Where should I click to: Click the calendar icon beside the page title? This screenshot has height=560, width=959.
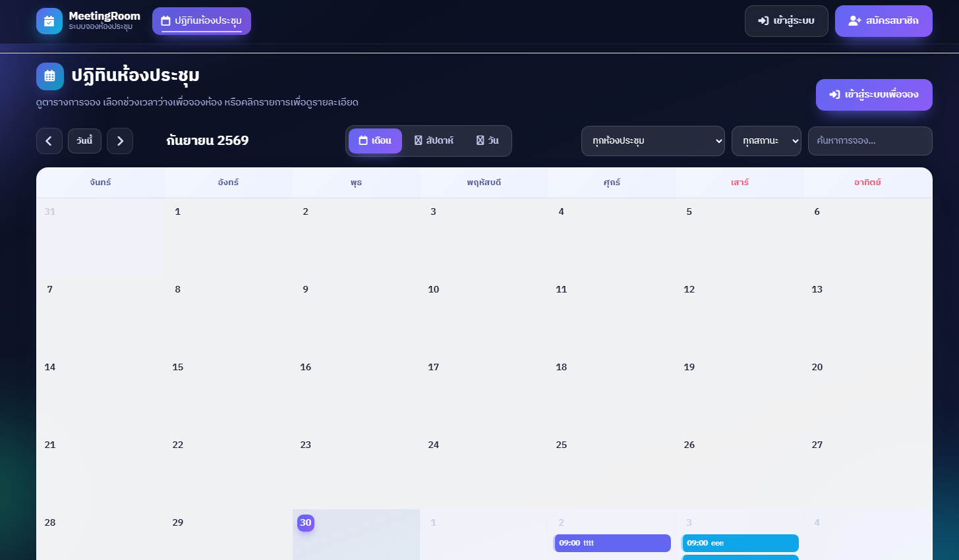click(50, 76)
